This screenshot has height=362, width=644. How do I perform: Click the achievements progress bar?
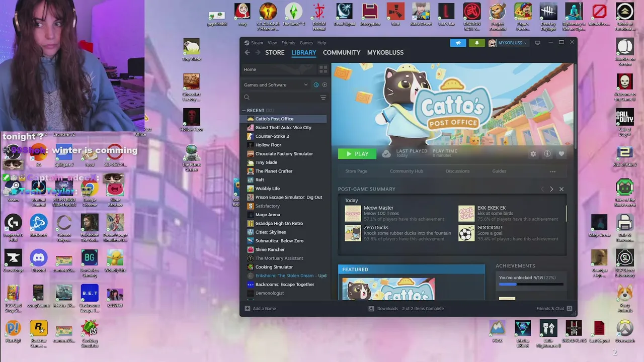pyautogui.click(x=531, y=285)
